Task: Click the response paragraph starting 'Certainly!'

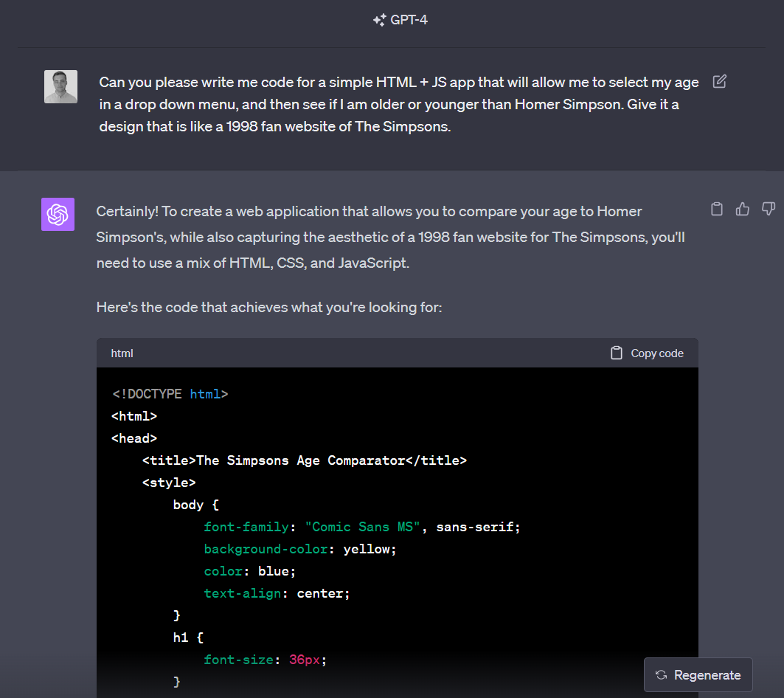Action: pyautogui.click(x=390, y=237)
